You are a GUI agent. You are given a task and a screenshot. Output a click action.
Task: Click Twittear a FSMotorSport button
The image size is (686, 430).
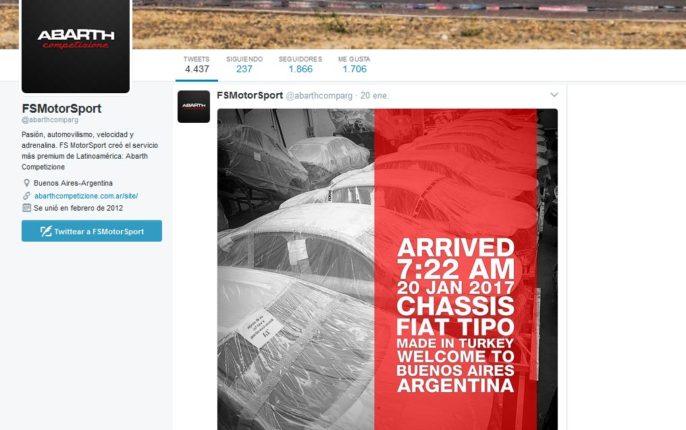91,231
